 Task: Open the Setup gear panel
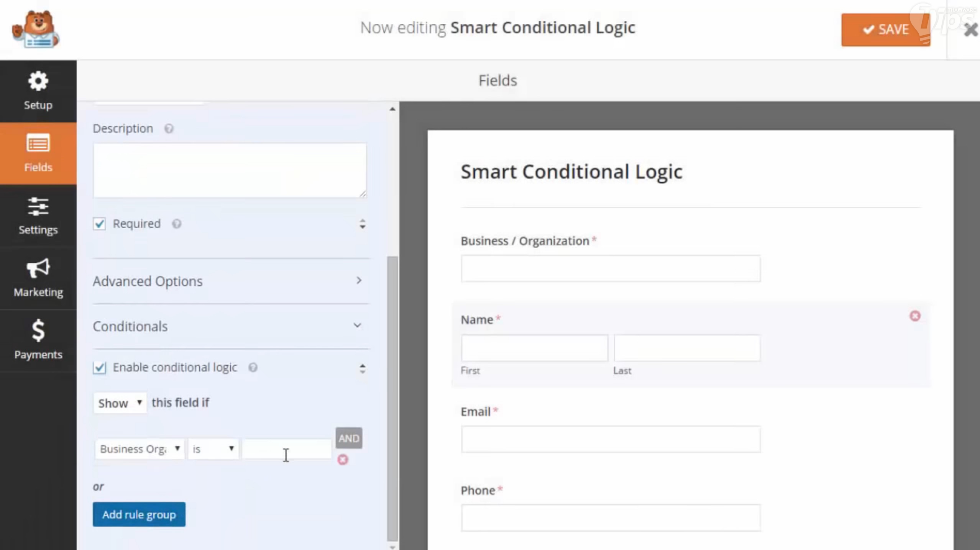[38, 90]
